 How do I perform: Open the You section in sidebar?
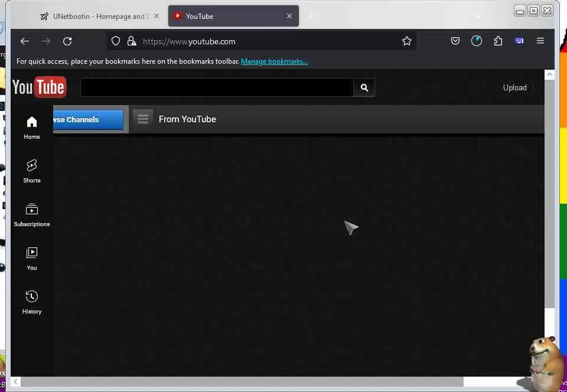pos(32,259)
